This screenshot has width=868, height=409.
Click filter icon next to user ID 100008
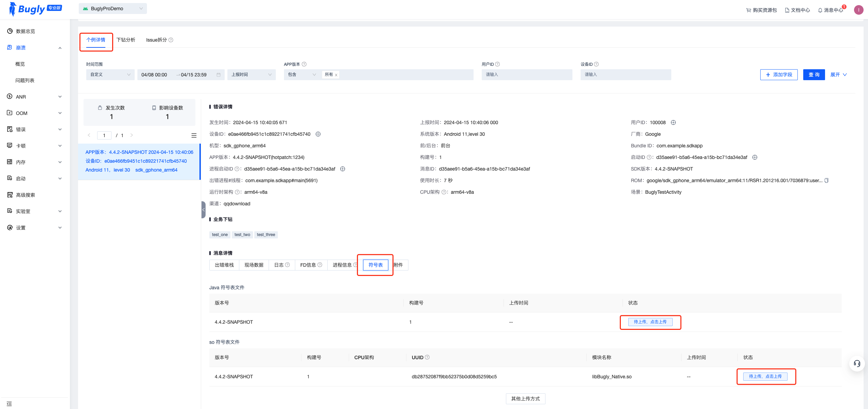tap(673, 122)
